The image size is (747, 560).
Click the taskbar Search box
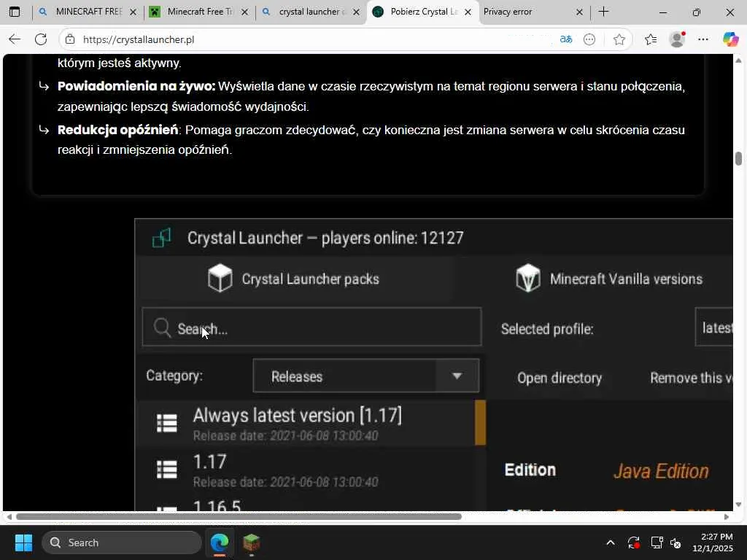122,542
